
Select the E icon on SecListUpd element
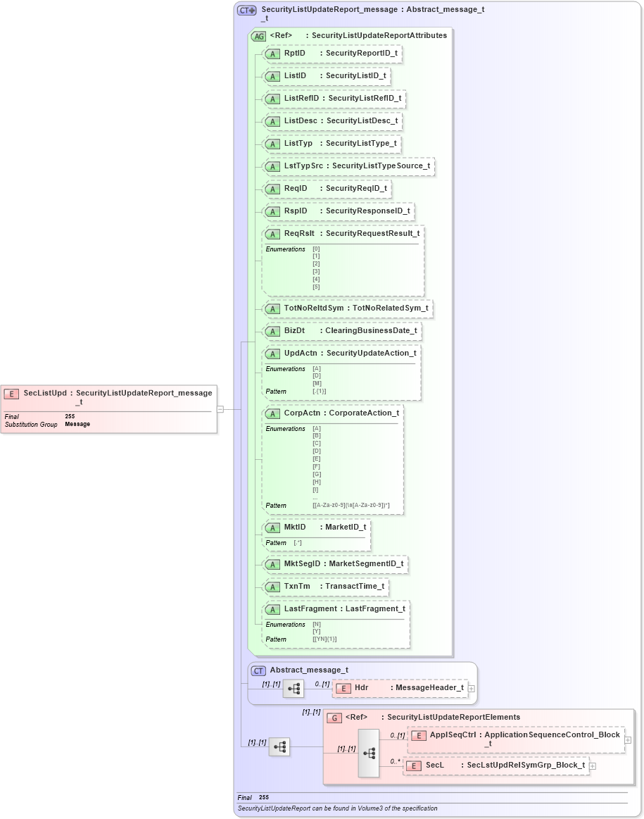click(11, 393)
